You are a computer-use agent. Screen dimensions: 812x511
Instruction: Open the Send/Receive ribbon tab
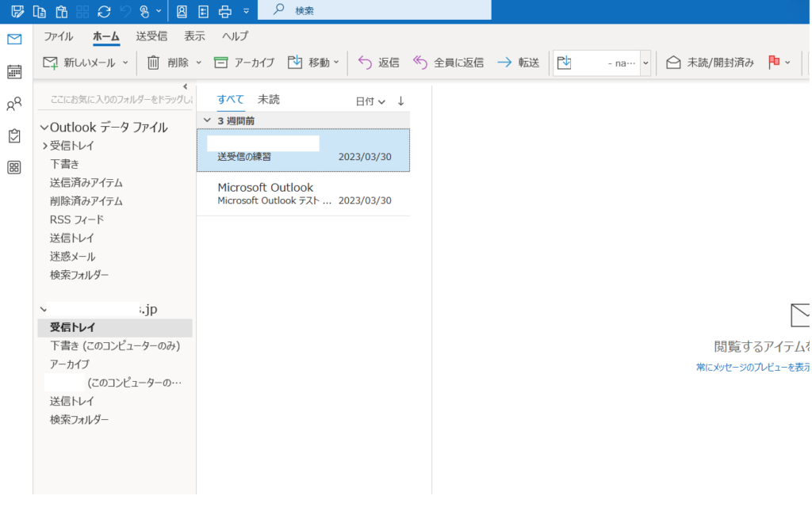151,36
